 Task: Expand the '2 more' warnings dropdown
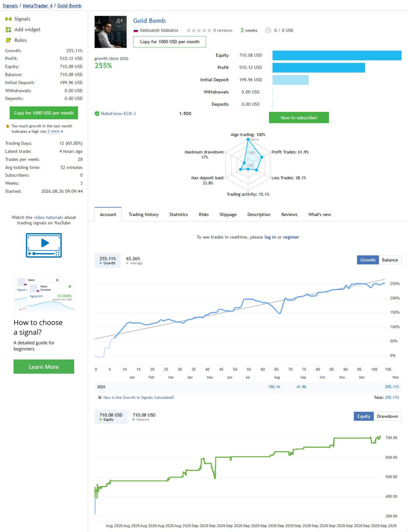(55, 132)
